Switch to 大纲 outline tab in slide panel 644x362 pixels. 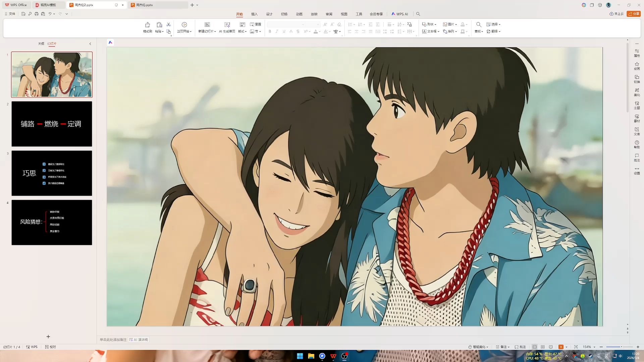(x=41, y=44)
